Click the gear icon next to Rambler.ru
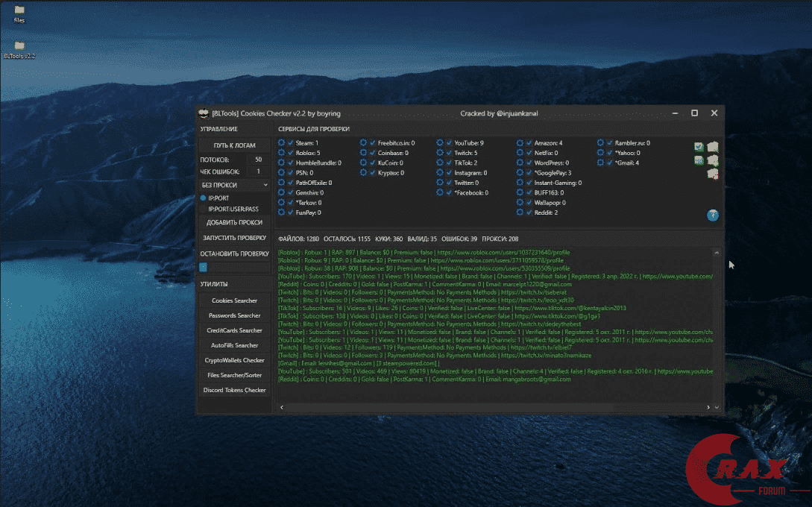Screen dimensions: 812x507 (x=600, y=143)
